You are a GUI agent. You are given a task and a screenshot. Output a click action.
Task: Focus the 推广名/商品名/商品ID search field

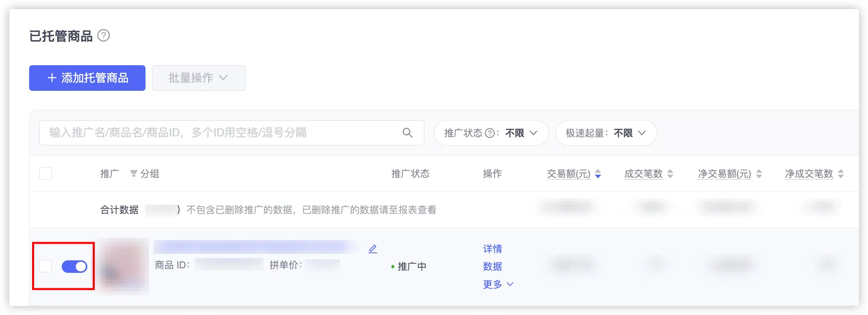(232, 133)
